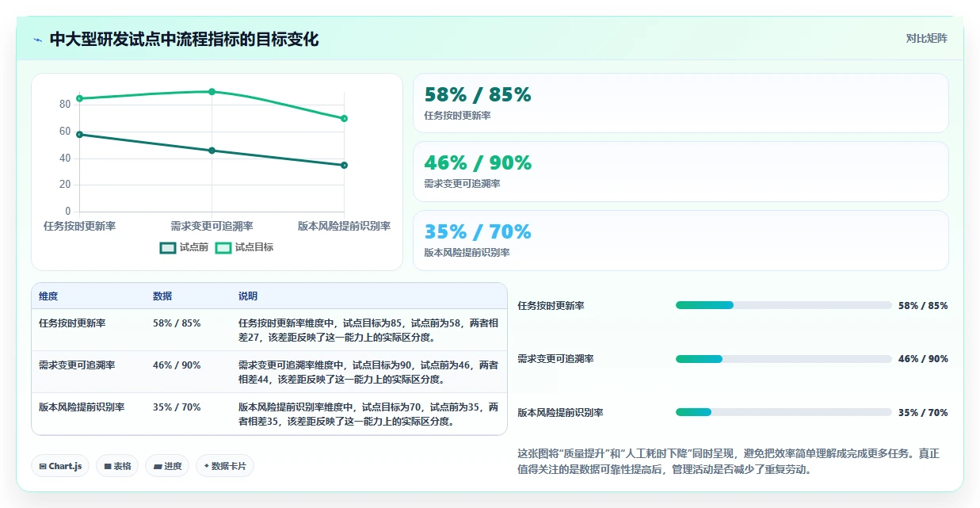Viewport: 980px width, 508px height.
Task: Click the table data cell 35% / 70%
Action: tap(177, 407)
